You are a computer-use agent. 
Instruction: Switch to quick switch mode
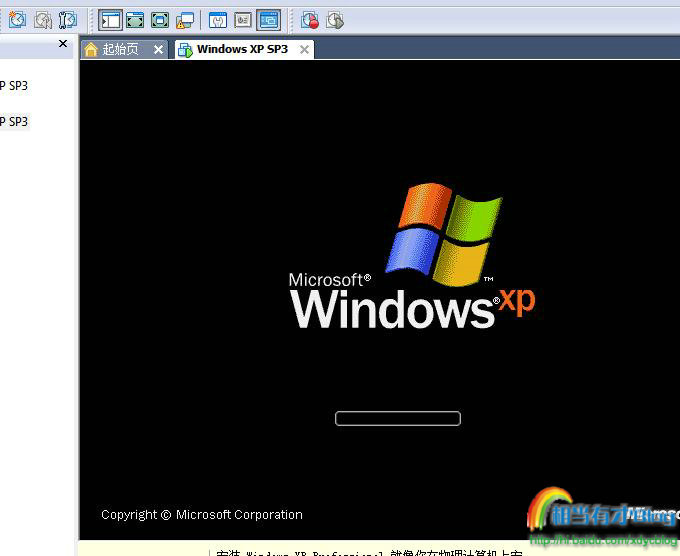(135, 20)
